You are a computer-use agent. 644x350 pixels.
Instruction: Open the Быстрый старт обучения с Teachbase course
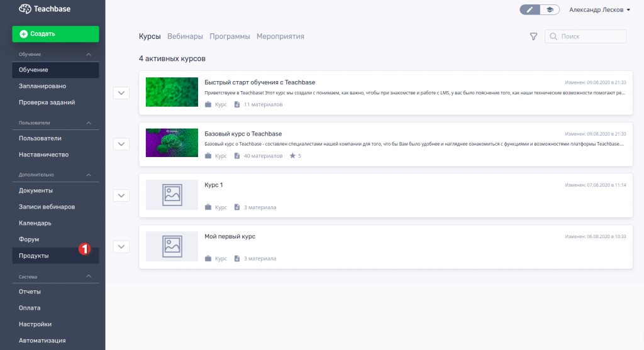pyautogui.click(x=260, y=82)
